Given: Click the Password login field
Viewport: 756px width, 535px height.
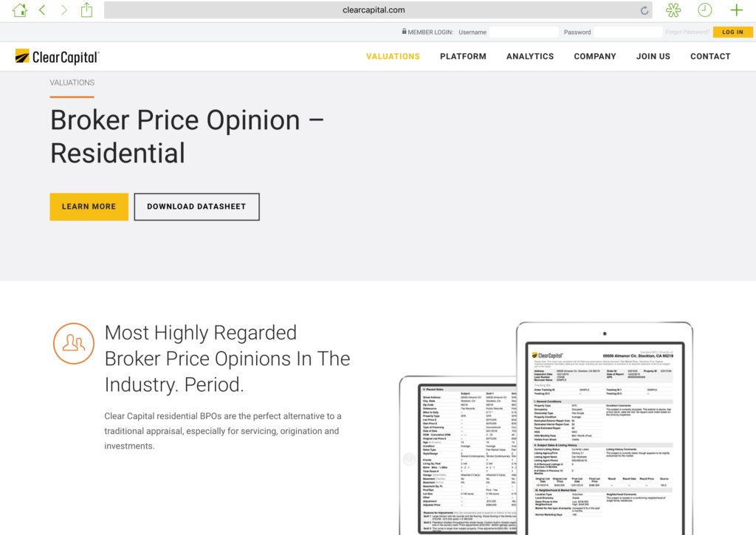Looking at the screenshot, I should tap(628, 32).
